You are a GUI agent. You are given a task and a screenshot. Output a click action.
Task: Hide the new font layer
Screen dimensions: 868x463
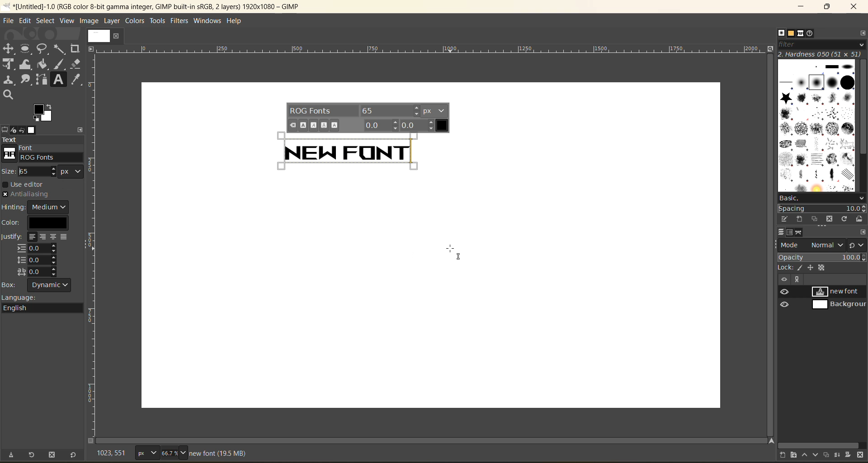point(785,293)
